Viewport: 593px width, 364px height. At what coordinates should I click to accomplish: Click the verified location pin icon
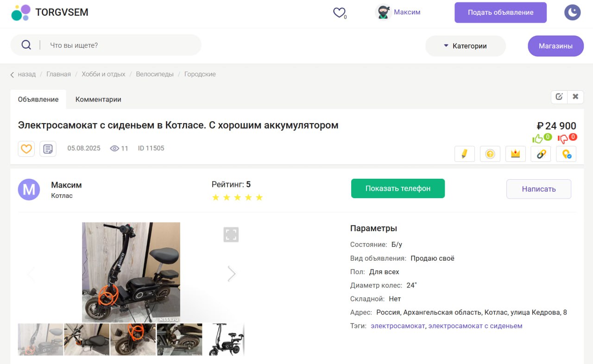pos(566,154)
